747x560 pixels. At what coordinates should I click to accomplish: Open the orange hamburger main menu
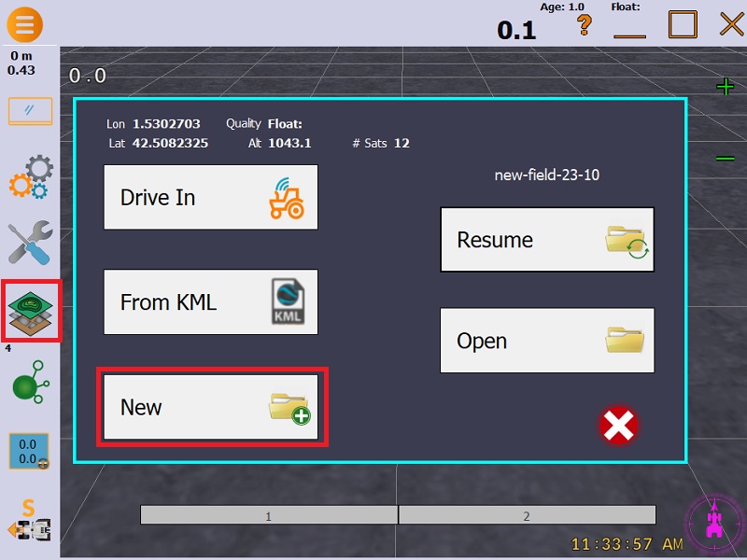24,23
